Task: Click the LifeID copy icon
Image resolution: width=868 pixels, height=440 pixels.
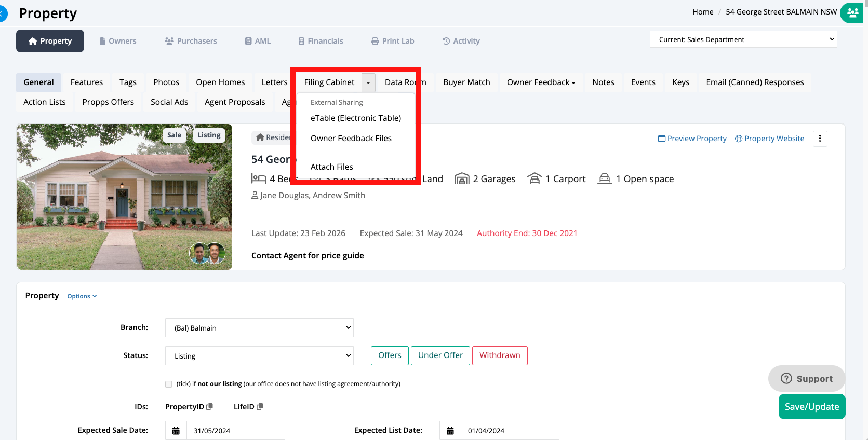Action: [260, 407]
